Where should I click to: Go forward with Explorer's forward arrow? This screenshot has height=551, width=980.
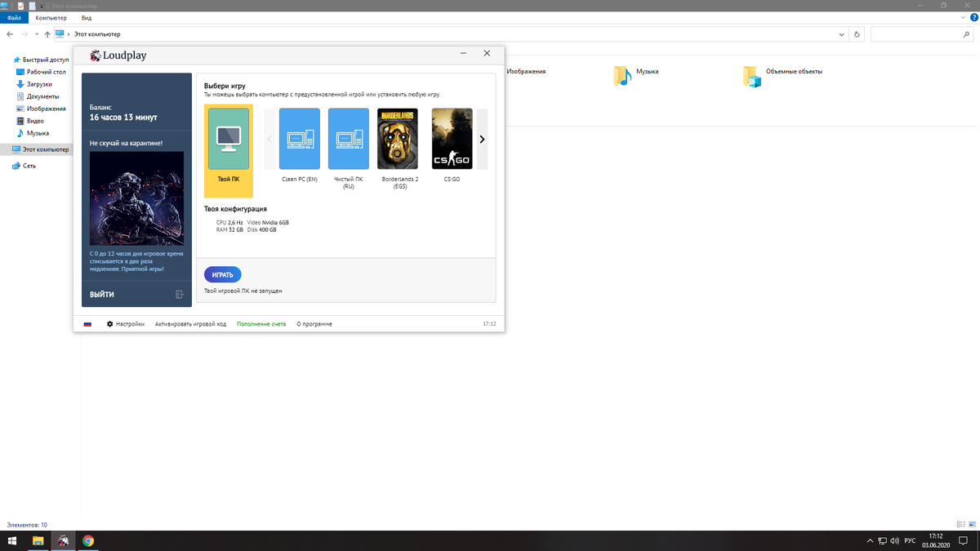tap(24, 34)
